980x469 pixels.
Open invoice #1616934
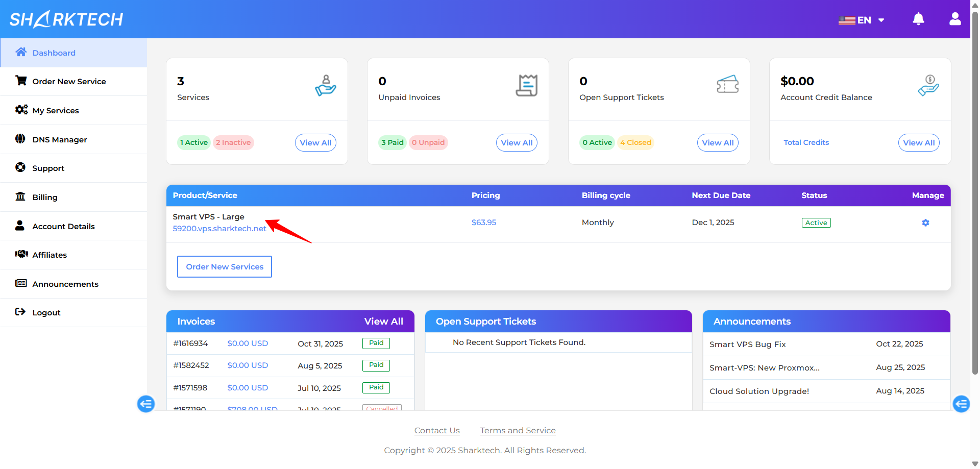pos(190,343)
